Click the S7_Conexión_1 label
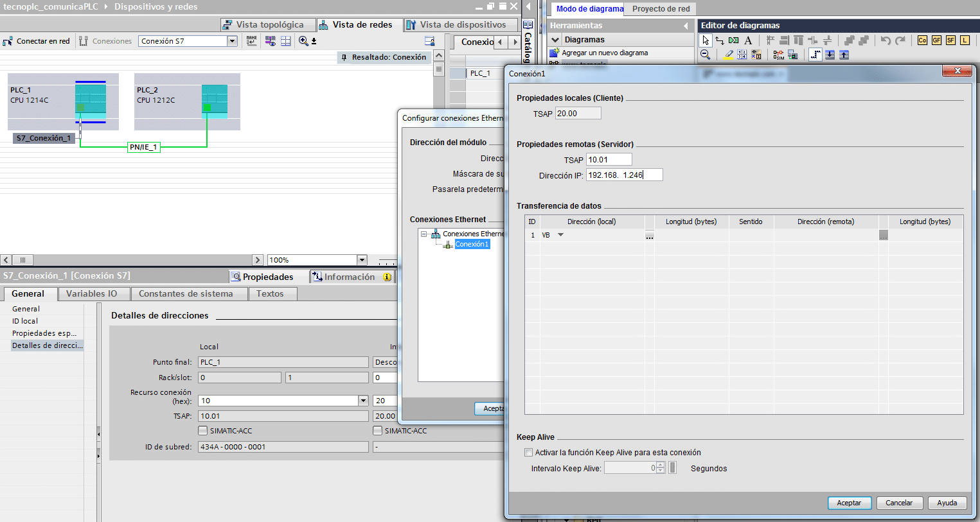Image resolution: width=980 pixels, height=522 pixels. [44, 138]
